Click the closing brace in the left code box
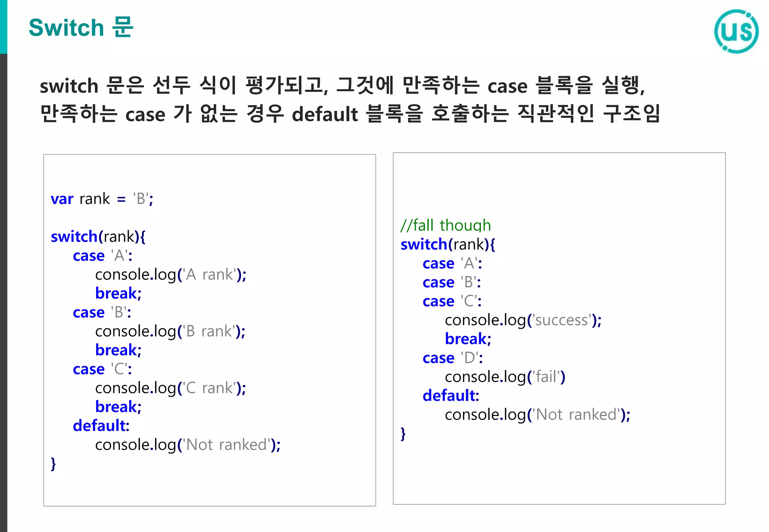The image size is (769, 532). coord(53,464)
